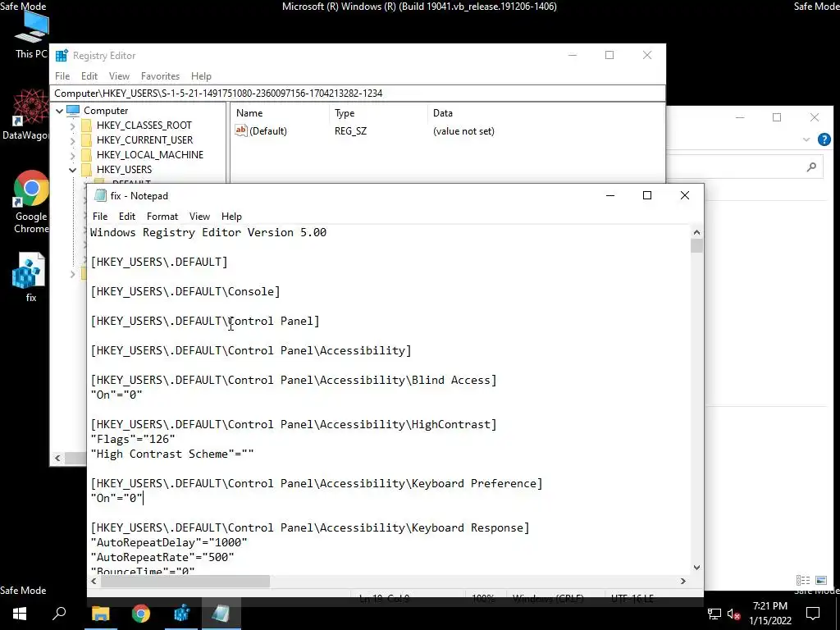Click the registry address bar path

pyautogui.click(x=218, y=94)
